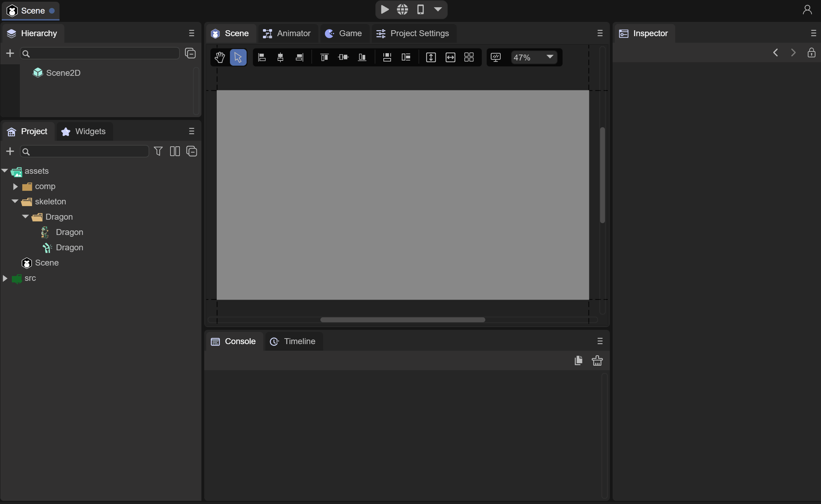Image resolution: width=821 pixels, height=504 pixels.
Task: Toggle the Inspector lock icon
Action: 811,53
